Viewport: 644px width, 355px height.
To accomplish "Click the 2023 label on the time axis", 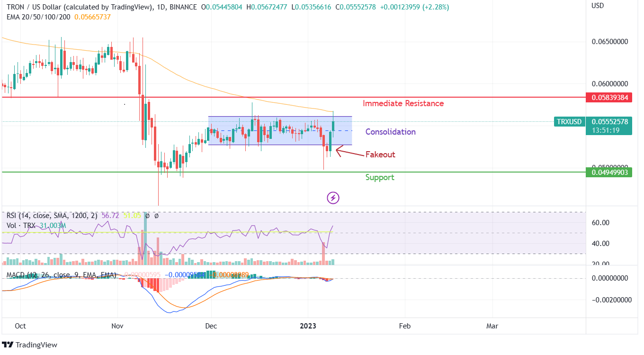I will 308,326.
